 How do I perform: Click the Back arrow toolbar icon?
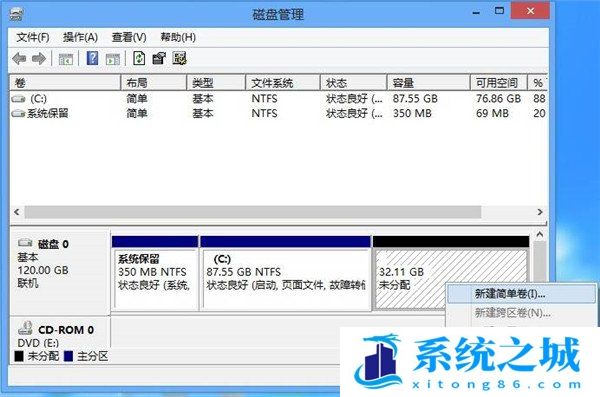(x=19, y=59)
